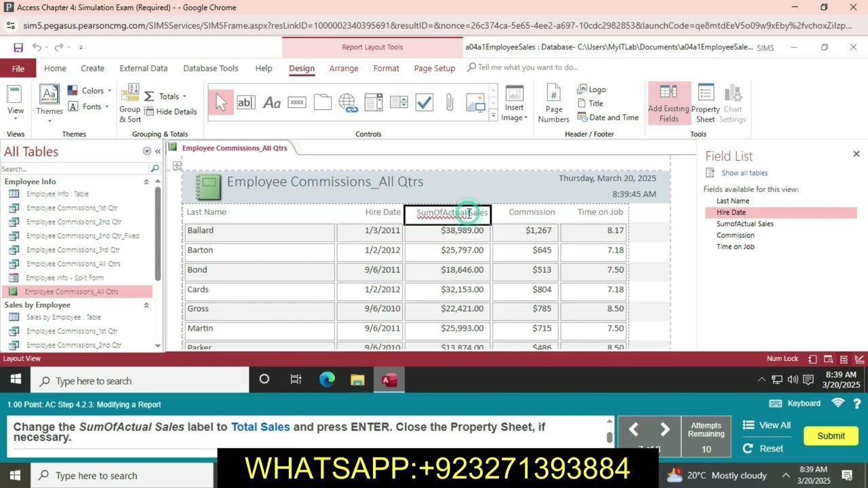
Task: Switch to the Page Setup tab
Action: pos(435,68)
